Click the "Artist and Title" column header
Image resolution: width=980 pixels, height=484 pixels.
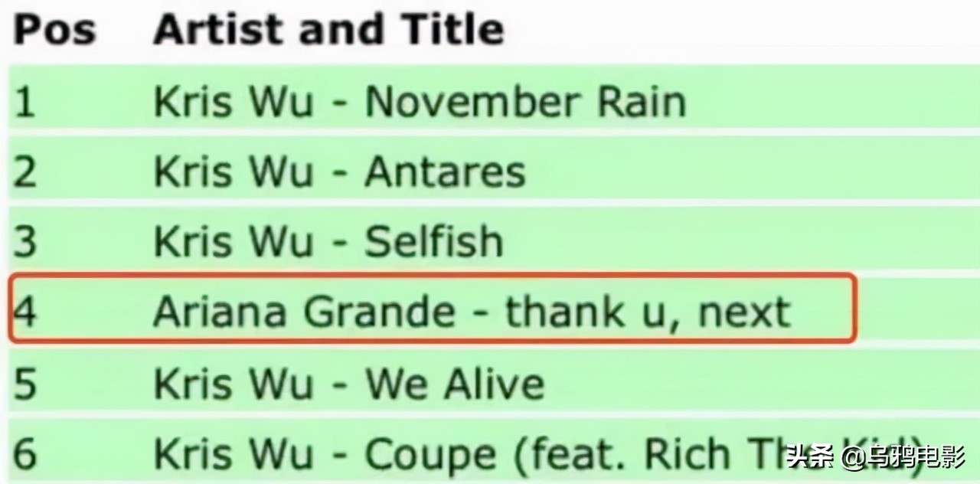[328, 31]
